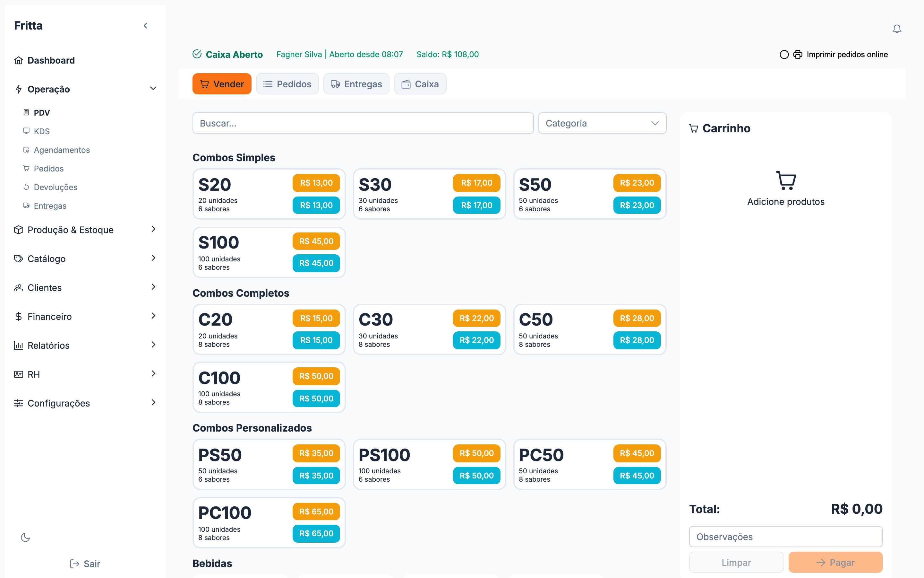Viewport: 924px width, 578px height.
Task: Add S20 at orange R$ 13,00 price
Action: coord(316,183)
